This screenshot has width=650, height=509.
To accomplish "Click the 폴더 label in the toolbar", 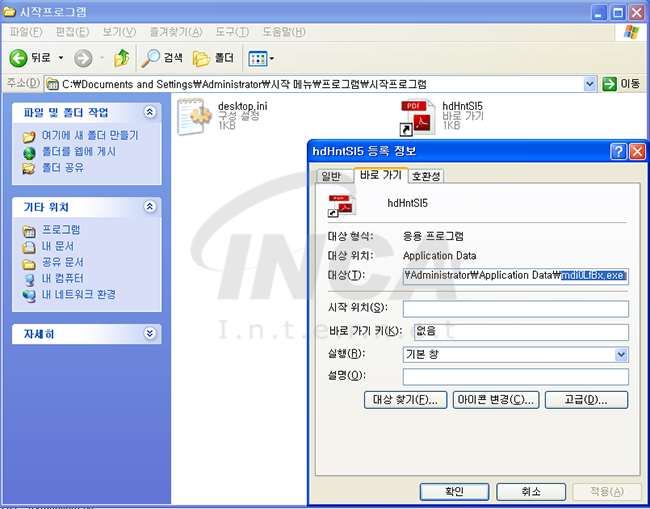I will pos(224,58).
